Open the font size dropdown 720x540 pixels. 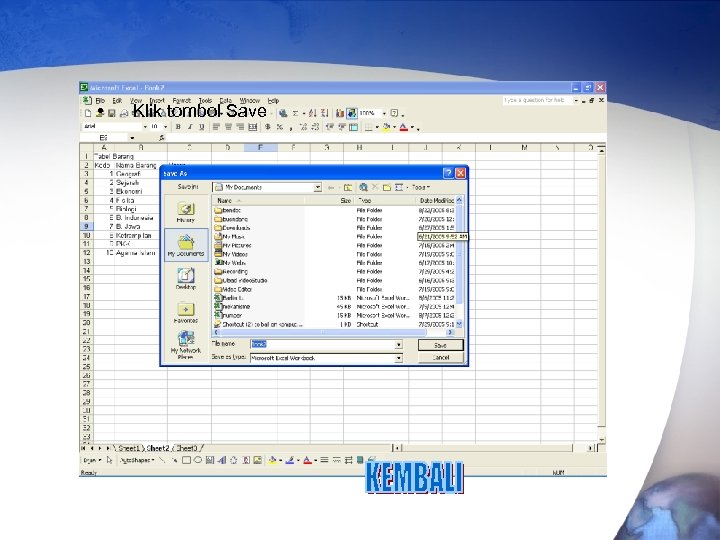click(x=165, y=127)
